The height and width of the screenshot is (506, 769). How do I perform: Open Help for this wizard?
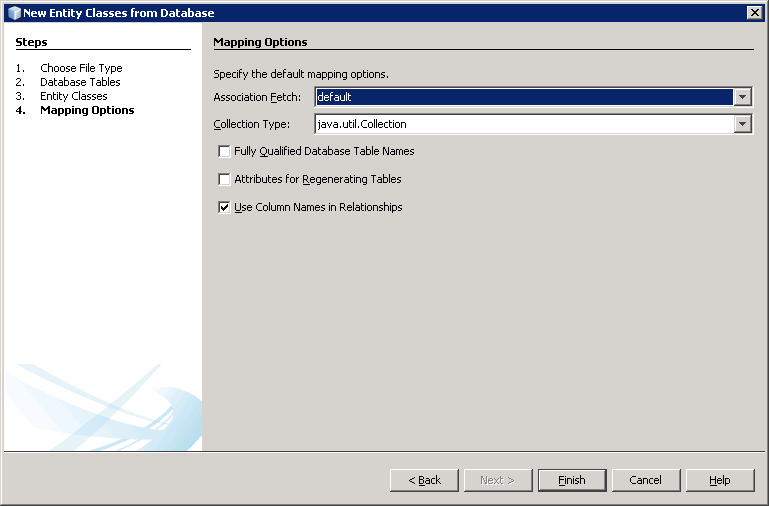[720, 480]
